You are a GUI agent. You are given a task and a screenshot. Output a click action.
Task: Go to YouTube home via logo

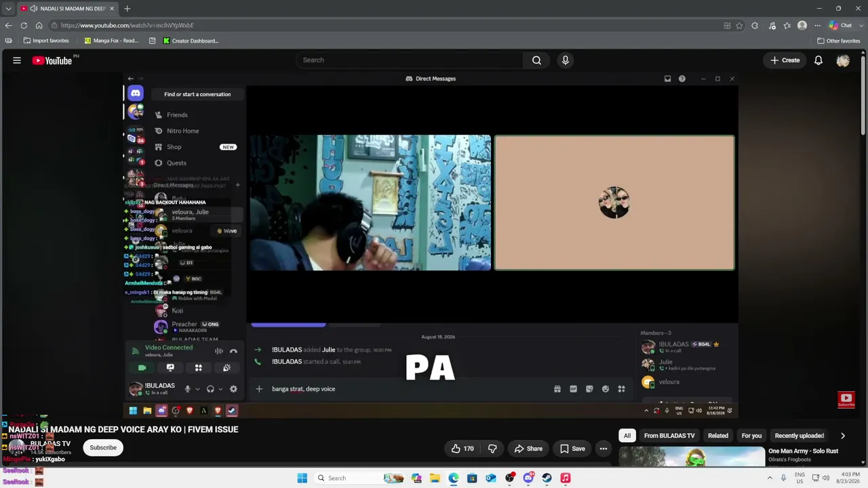[x=52, y=60]
